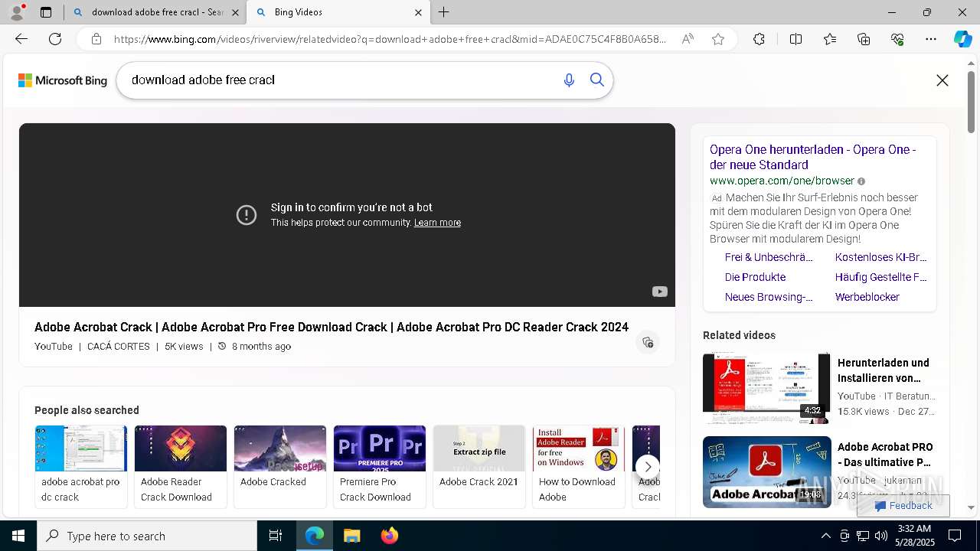980x551 pixels.
Task: Open the Collections icon
Action: [864, 39]
